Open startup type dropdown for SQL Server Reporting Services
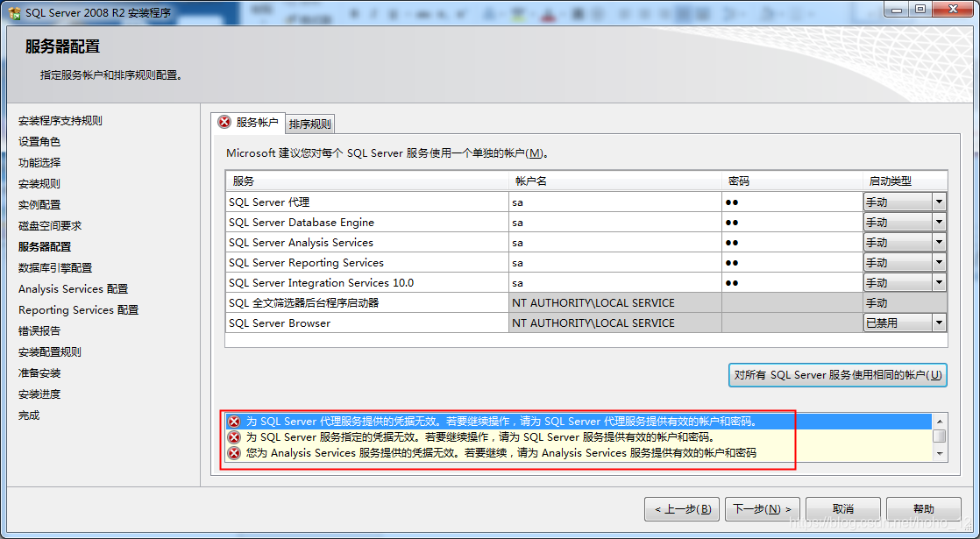The height and width of the screenshot is (539, 980). coord(939,262)
